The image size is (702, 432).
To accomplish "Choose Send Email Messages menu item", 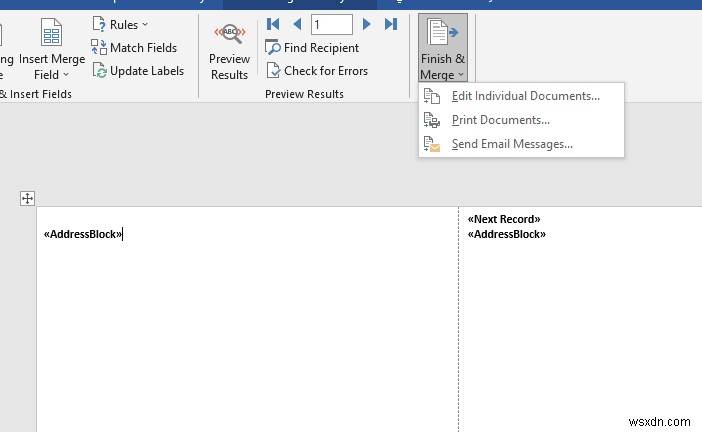I will tap(521, 144).
